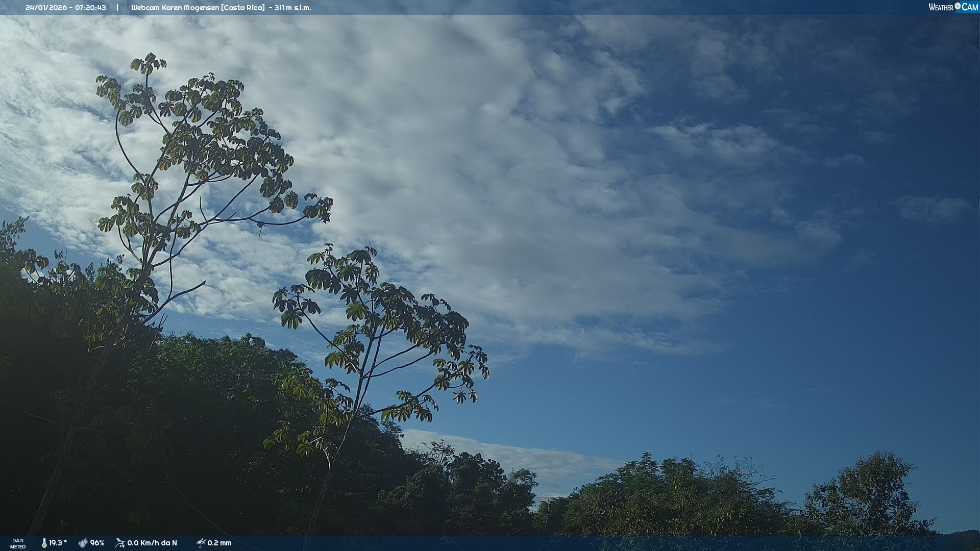
Task: Click the Costa Rica location text
Action: pos(243,8)
